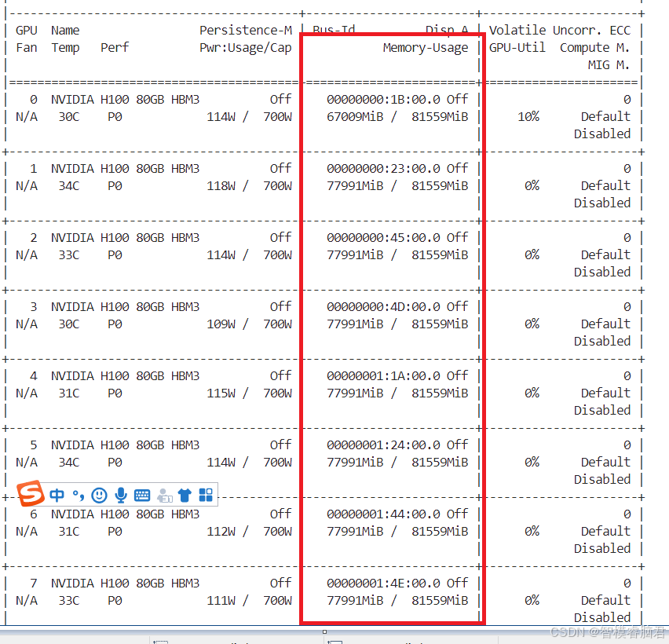
Task: Click the 115W power usage value
Action: (x=221, y=393)
